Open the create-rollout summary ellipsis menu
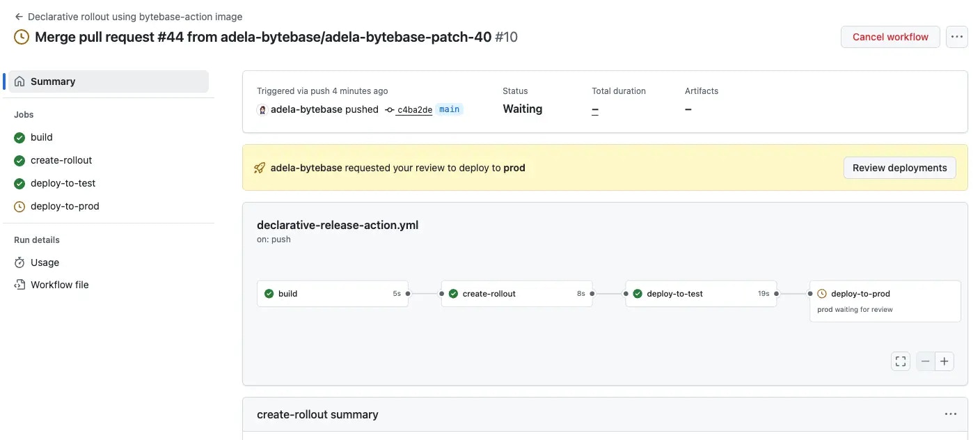The image size is (980, 440). [x=951, y=414]
